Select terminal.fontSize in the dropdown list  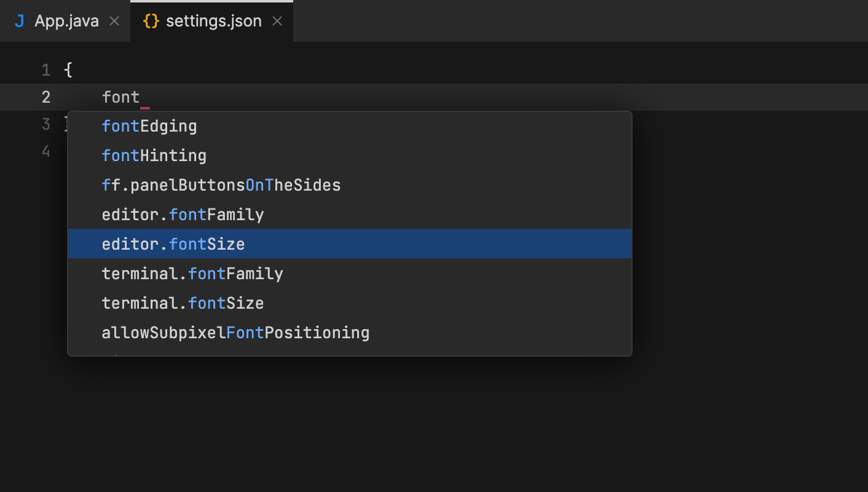(x=183, y=303)
